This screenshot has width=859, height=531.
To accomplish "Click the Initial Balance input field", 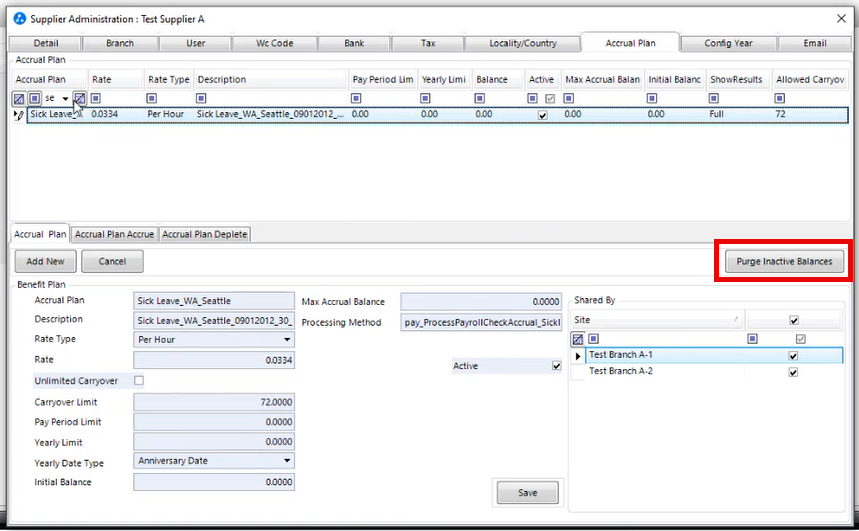I will click(x=214, y=482).
